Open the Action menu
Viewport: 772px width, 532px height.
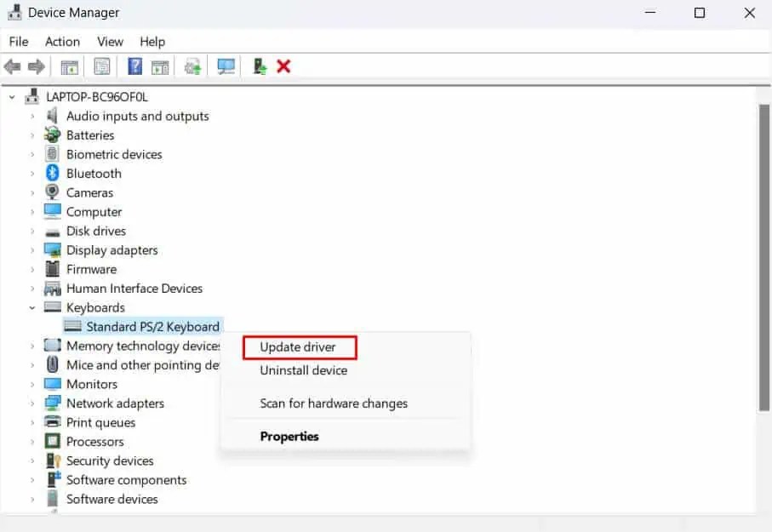[x=62, y=41]
